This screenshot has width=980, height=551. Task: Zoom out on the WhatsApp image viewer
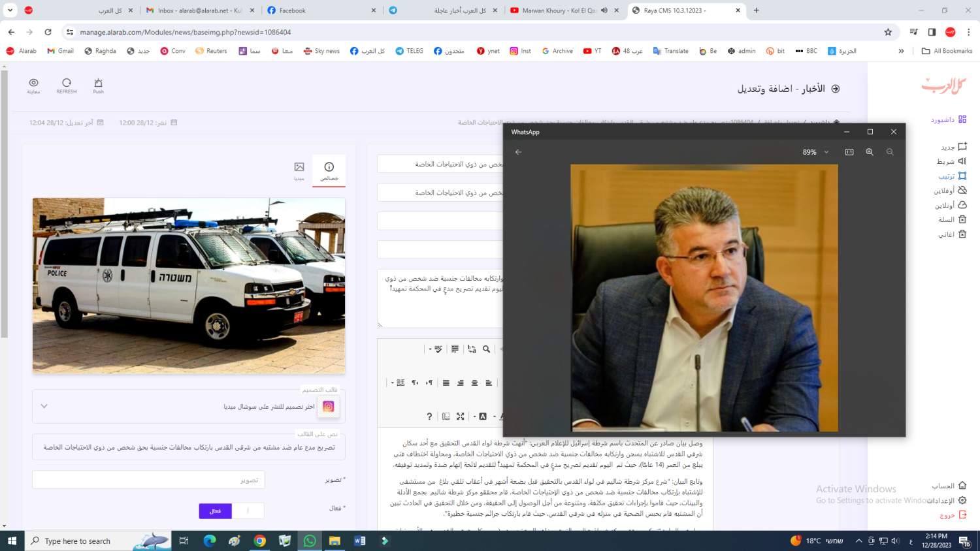click(x=890, y=152)
